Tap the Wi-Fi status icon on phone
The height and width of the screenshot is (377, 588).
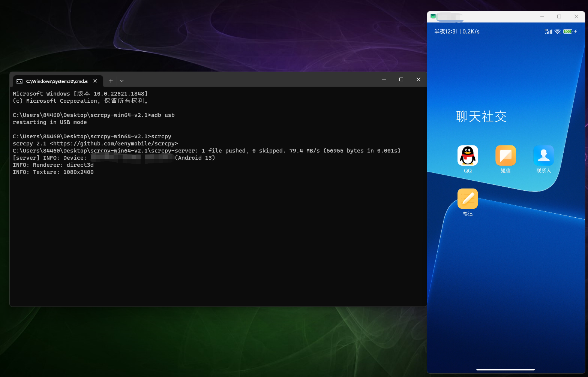click(x=558, y=31)
